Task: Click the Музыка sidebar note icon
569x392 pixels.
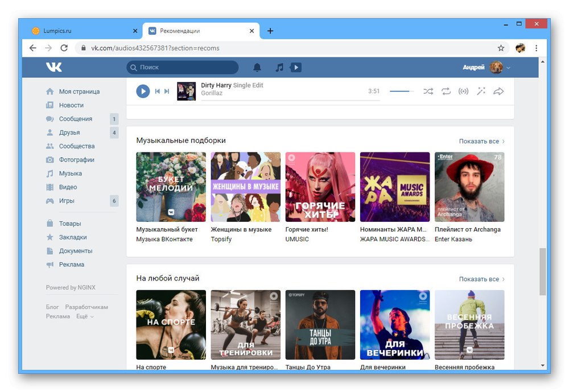Action: (x=50, y=174)
